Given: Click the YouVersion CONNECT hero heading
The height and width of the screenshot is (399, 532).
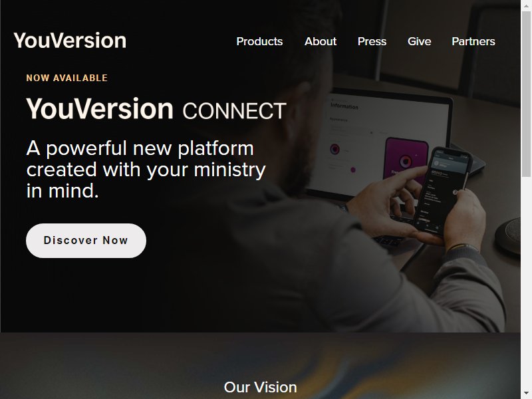Looking at the screenshot, I should click(x=156, y=109).
